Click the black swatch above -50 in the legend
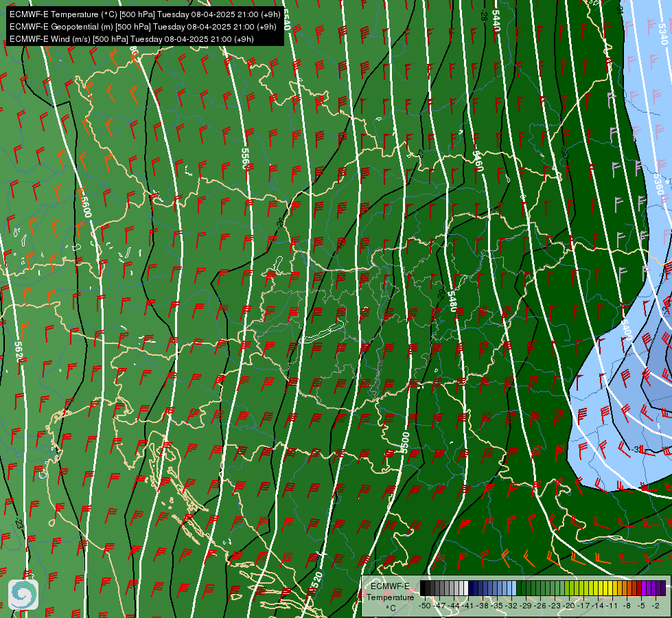This screenshot has width=672, height=618. (423, 588)
